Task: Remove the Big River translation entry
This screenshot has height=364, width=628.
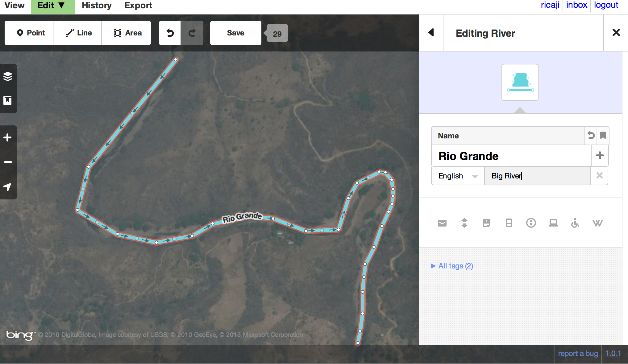Action: click(599, 176)
